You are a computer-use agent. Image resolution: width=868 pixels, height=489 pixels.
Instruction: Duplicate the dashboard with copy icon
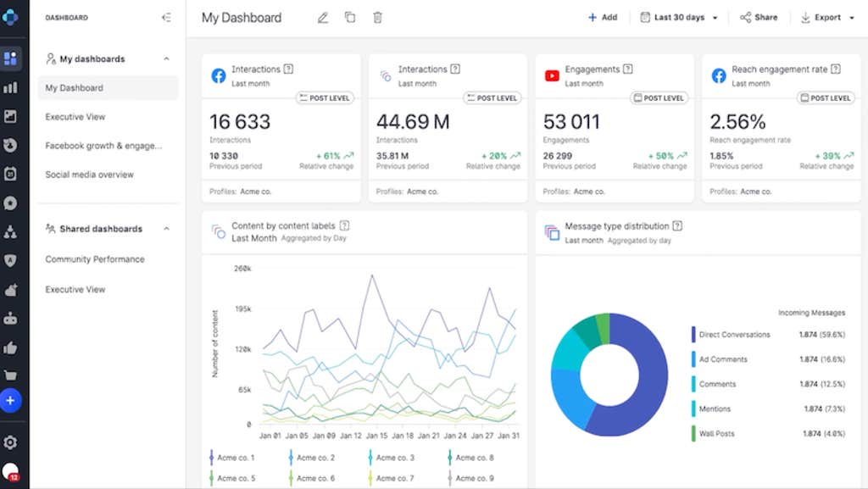click(350, 18)
